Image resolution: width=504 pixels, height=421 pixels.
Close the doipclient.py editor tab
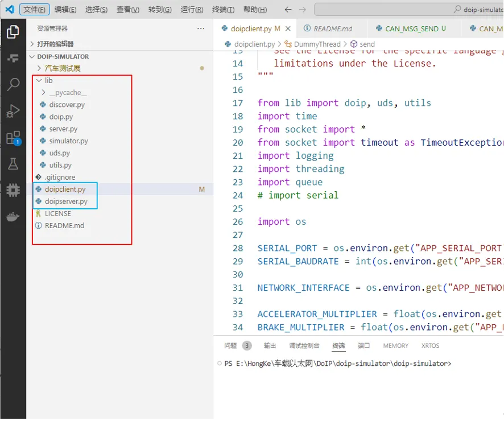pyautogui.click(x=288, y=28)
